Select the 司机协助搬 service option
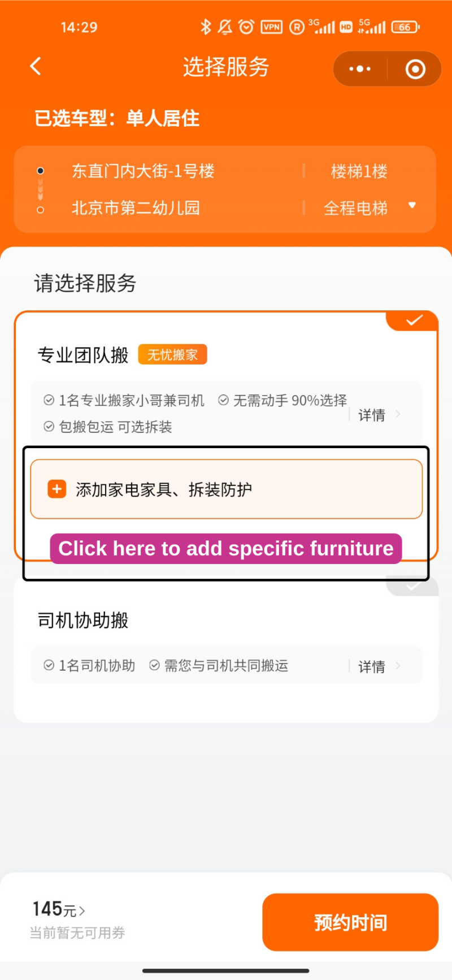Viewport: 452px width, 980px height. point(83,620)
